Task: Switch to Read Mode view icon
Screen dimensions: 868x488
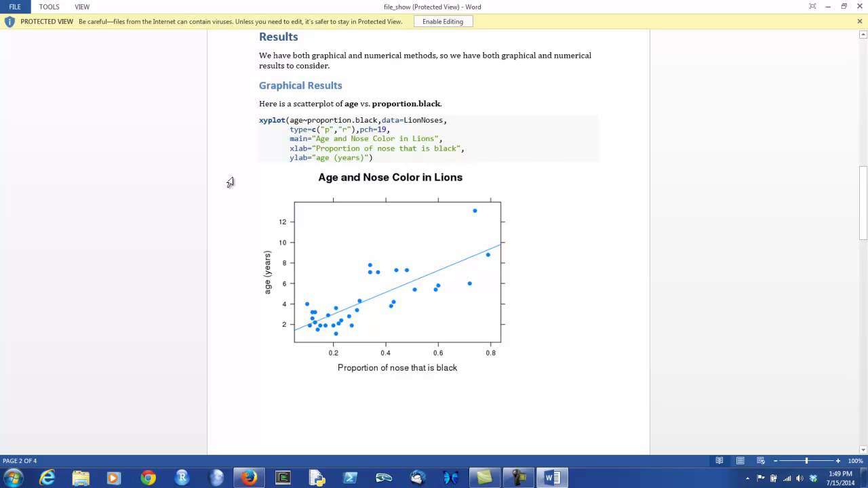Action: (719, 461)
